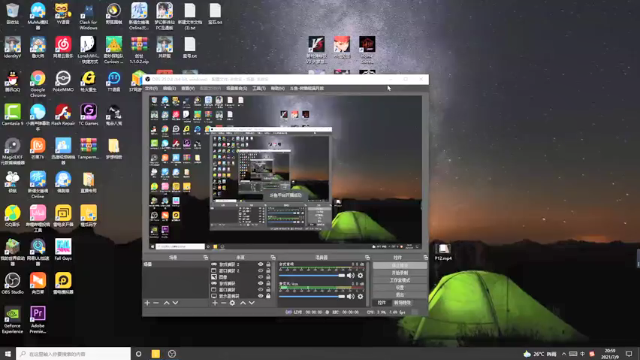This screenshot has height=360, width=640.
Task: Hide the 显示器捕获 source eye icon
Action: (x=260, y=296)
